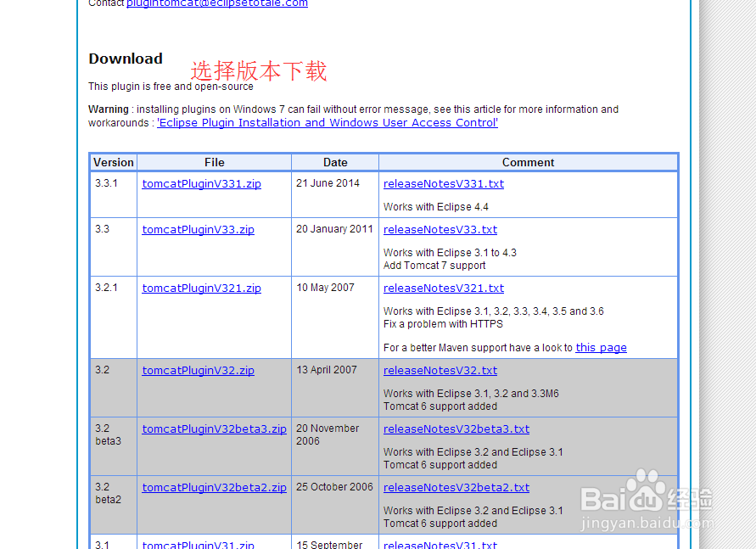Open releaseNotesV321.txt
Viewport: 756px width, 549px height.
click(x=444, y=289)
